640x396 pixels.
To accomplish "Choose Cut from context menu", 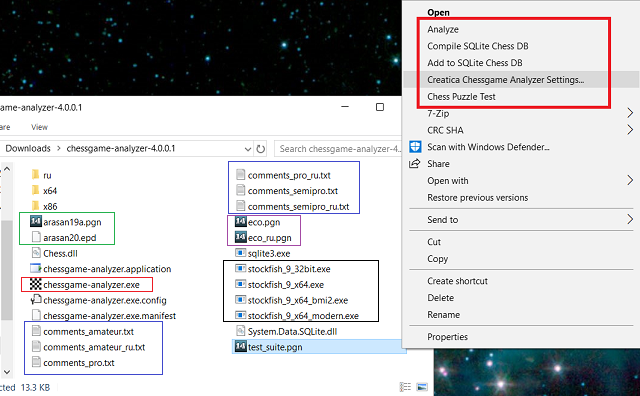I will coord(434,242).
